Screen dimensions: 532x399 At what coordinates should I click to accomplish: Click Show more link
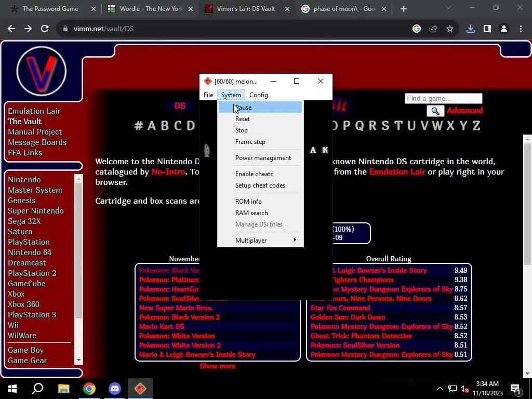(x=218, y=366)
